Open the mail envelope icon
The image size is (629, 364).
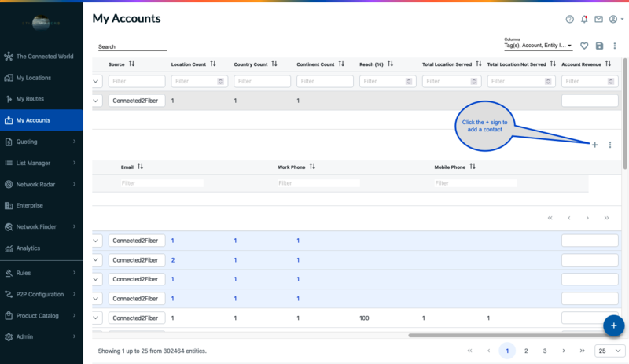(598, 19)
